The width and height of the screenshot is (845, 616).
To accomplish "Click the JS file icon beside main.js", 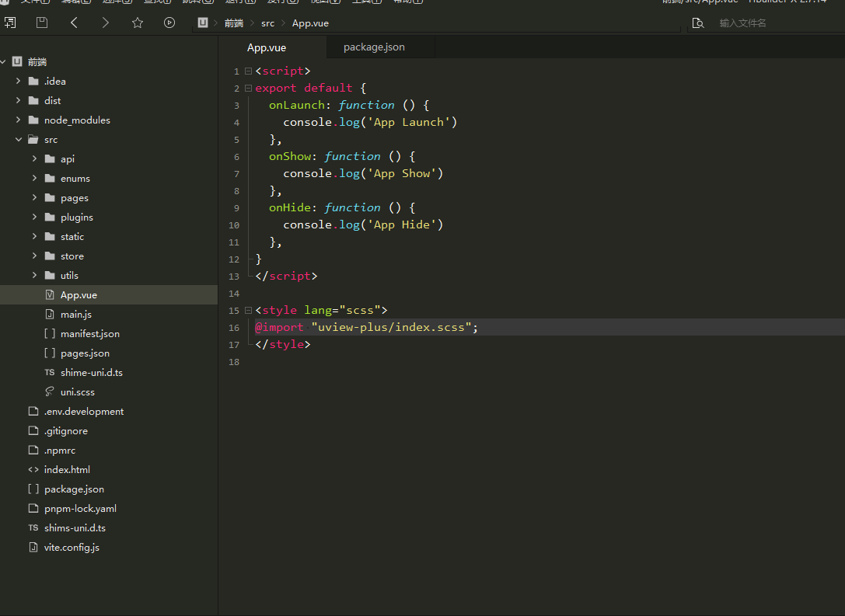I will (x=50, y=314).
